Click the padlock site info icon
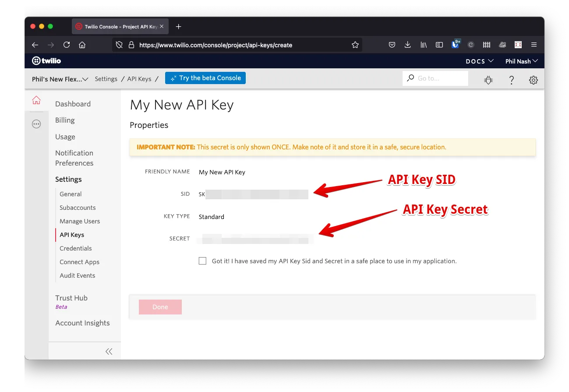This screenshot has height=392, width=569. [x=131, y=45]
